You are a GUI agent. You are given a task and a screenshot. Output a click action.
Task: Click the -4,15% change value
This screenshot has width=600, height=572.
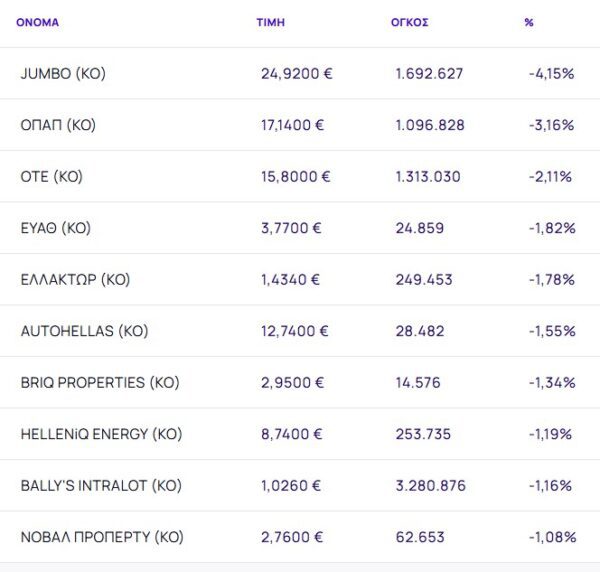click(551, 74)
